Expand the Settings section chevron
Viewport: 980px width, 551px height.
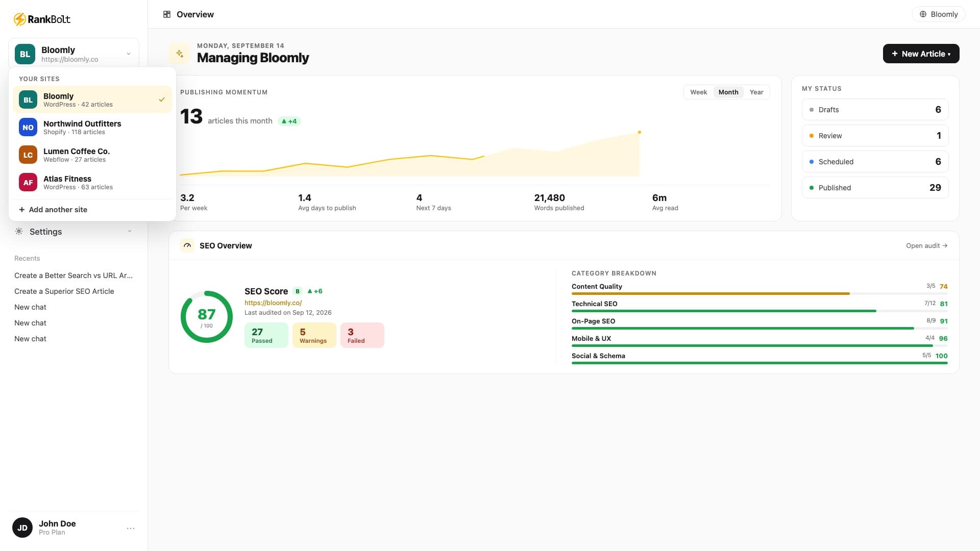click(130, 232)
